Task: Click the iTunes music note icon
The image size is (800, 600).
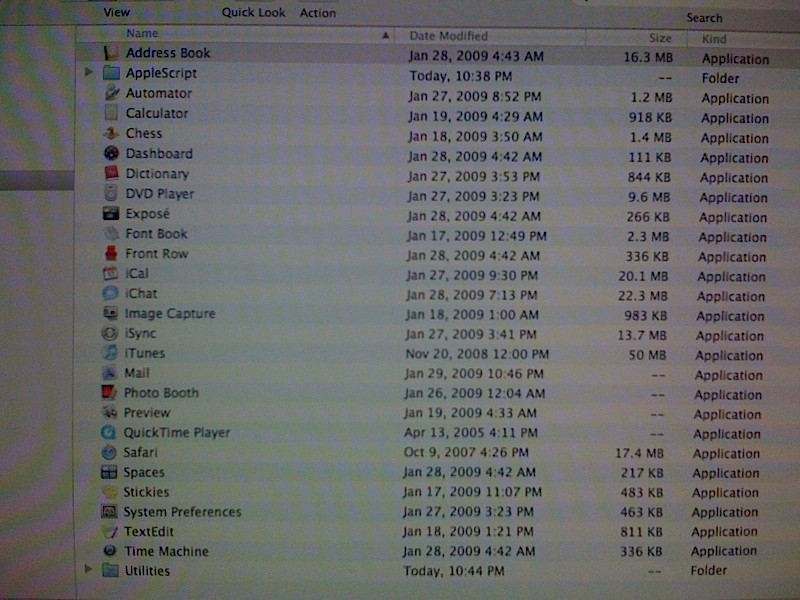Action: point(110,353)
